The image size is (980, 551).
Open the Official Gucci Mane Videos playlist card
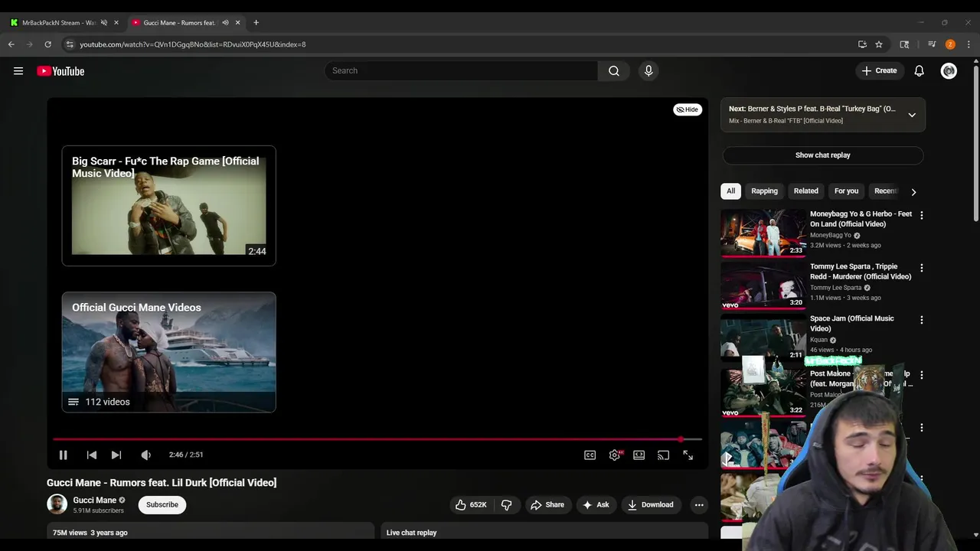click(x=168, y=352)
